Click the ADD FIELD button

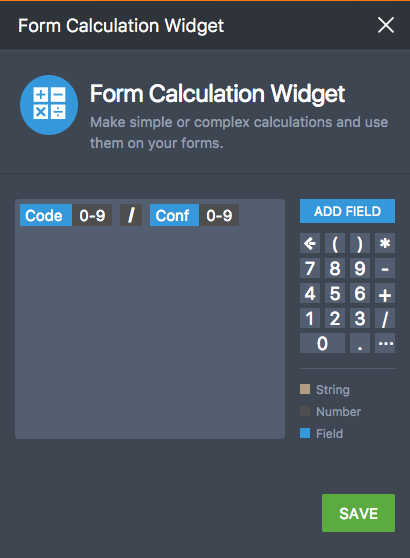tap(347, 211)
